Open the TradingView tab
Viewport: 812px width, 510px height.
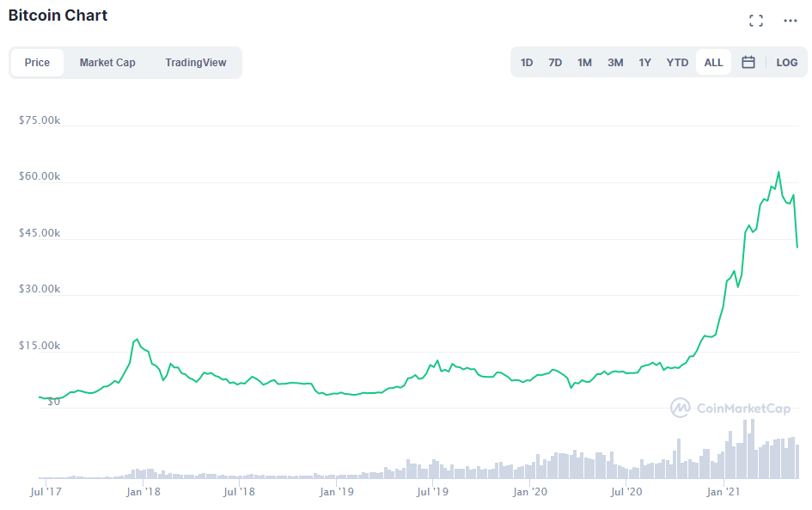[196, 62]
